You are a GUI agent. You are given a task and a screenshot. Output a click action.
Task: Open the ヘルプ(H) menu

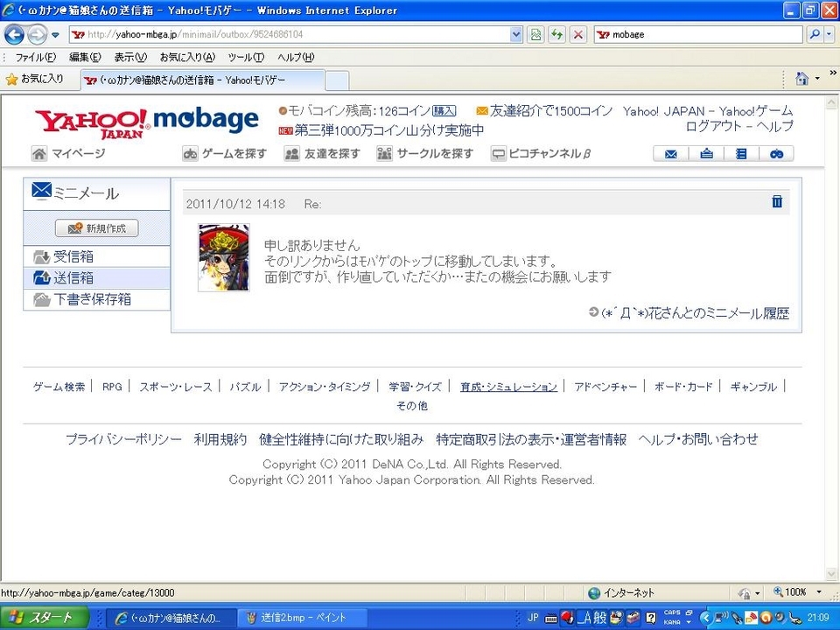pos(295,58)
